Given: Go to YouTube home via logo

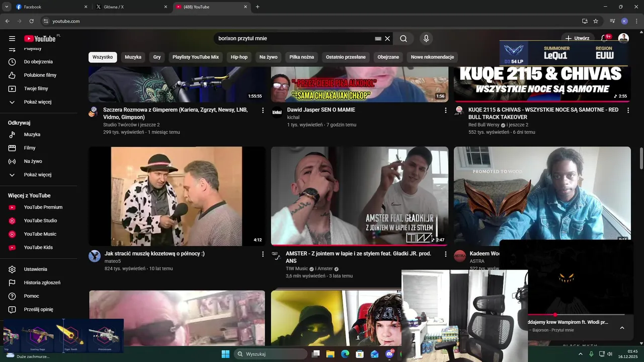Looking at the screenshot, I should 40,39.
